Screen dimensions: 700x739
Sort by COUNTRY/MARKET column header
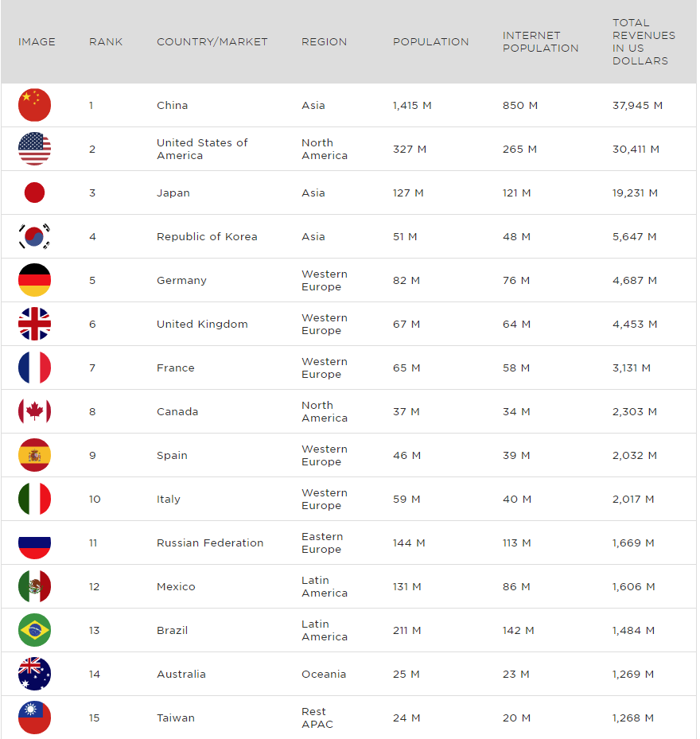pos(212,42)
